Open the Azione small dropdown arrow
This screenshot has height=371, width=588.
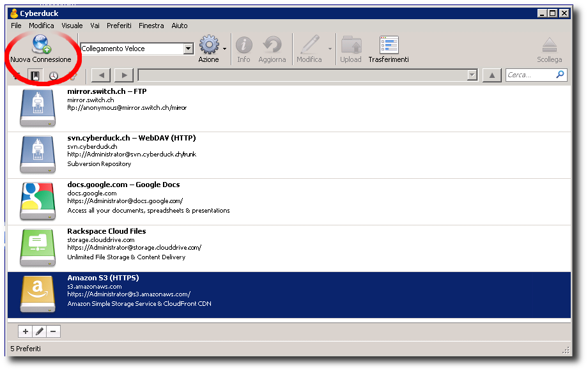(224, 49)
